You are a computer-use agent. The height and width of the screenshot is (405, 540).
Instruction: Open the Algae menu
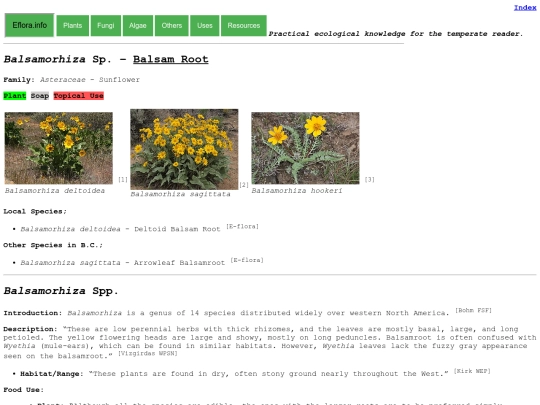[x=138, y=25]
